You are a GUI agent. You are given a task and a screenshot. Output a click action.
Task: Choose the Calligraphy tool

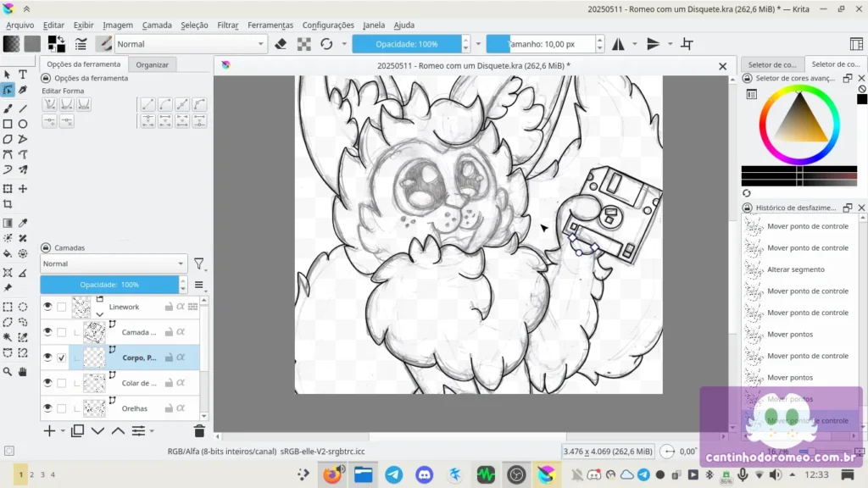point(23,90)
